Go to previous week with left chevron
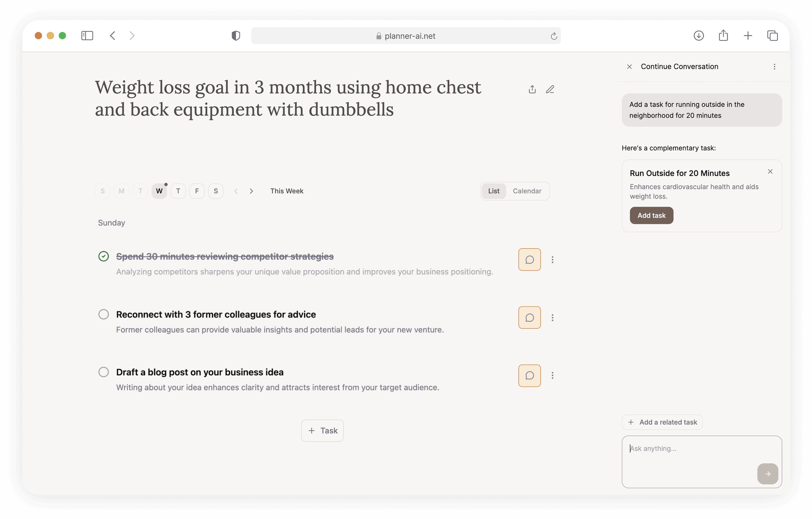Screen dimensions: 812x519 coord(236,191)
